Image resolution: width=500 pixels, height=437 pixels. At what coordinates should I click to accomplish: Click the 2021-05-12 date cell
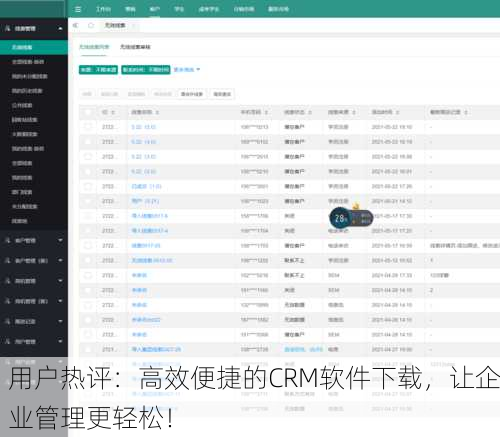[392, 260]
